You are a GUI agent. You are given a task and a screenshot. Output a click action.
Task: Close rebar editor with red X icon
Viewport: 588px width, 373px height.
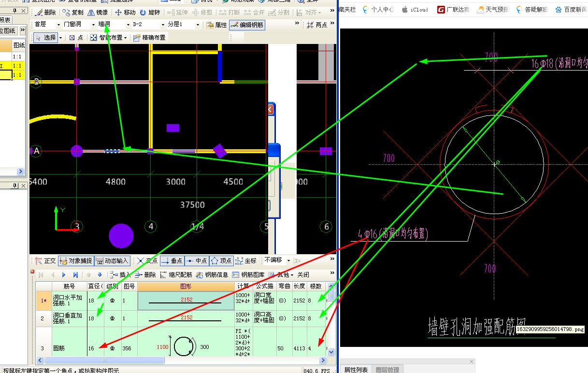(32, 272)
